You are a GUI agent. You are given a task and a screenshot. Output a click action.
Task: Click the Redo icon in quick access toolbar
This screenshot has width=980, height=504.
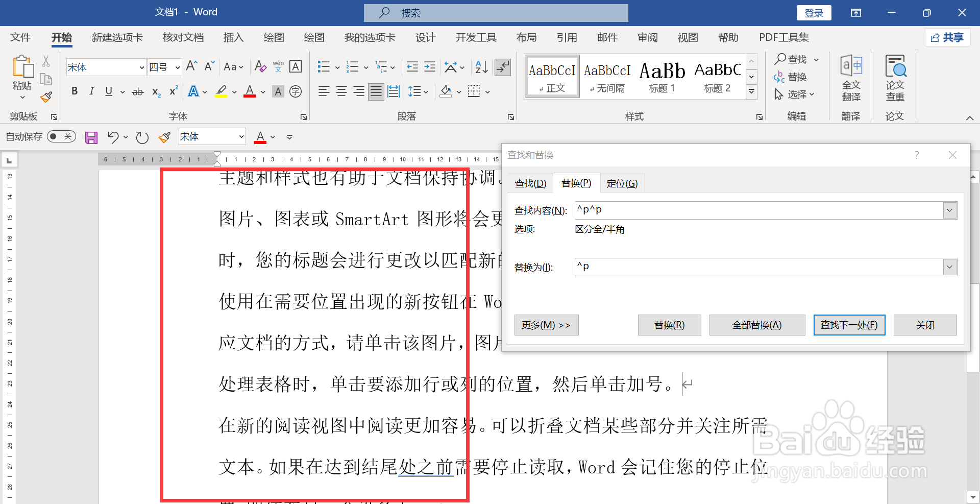142,137
